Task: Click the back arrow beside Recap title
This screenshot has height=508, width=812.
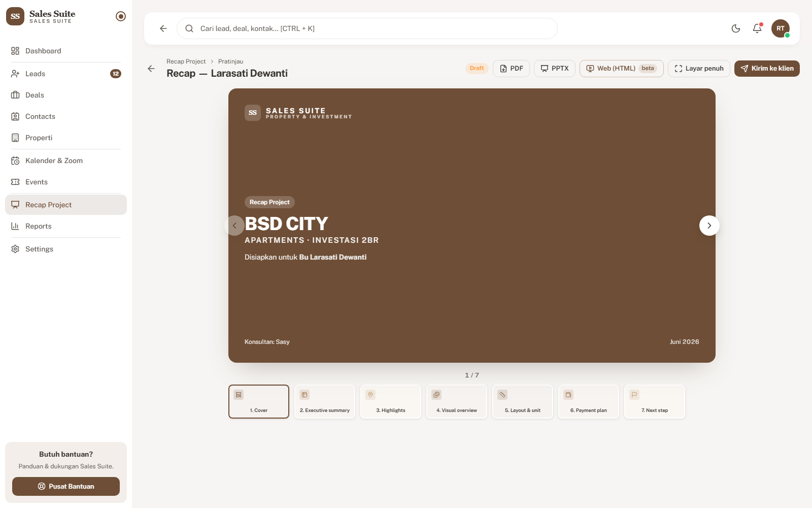Action: (151, 69)
